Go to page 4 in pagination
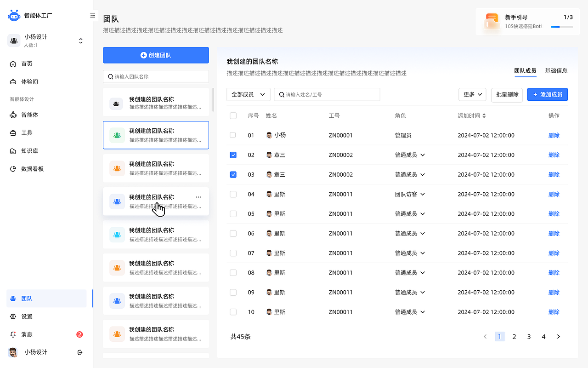This screenshot has height=368, width=588. pyautogui.click(x=544, y=337)
